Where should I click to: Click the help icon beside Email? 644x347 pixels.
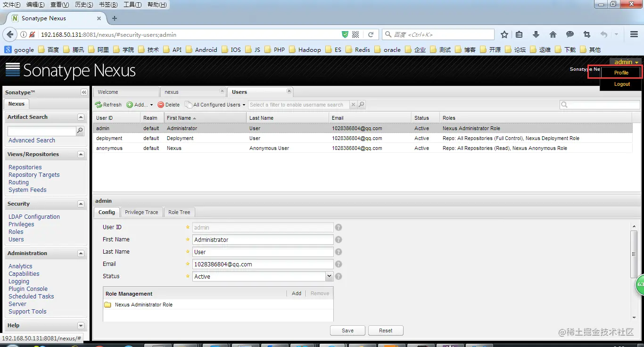coord(339,264)
